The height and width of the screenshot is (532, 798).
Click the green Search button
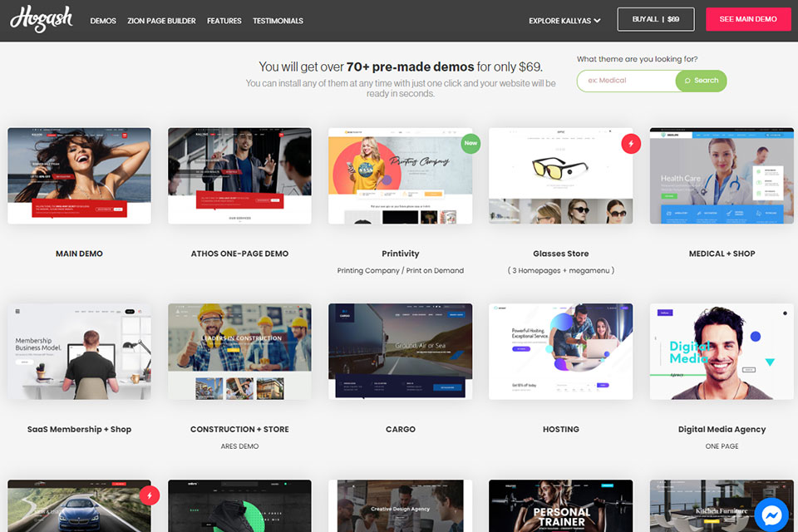(702, 81)
